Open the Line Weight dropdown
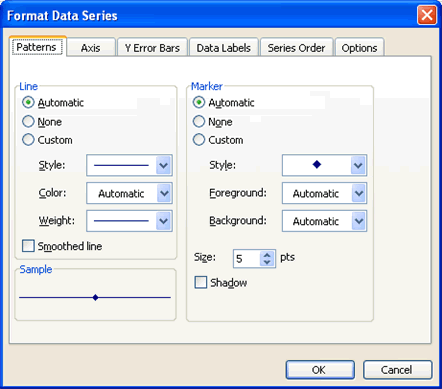 pos(129,221)
